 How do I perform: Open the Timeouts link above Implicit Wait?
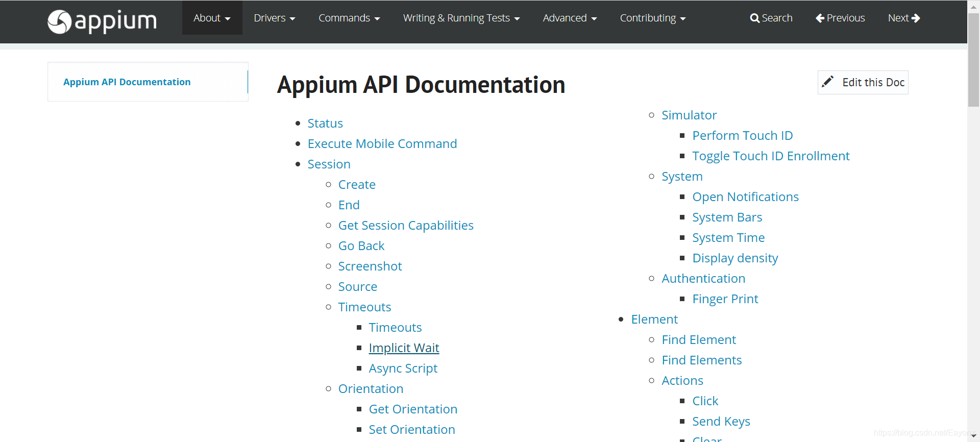click(x=395, y=328)
